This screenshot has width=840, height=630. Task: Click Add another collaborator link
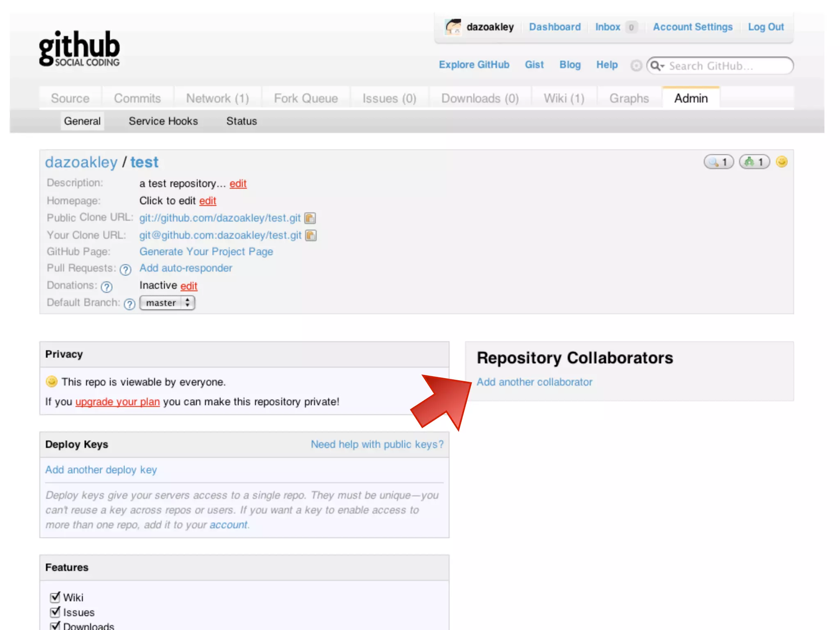534,382
